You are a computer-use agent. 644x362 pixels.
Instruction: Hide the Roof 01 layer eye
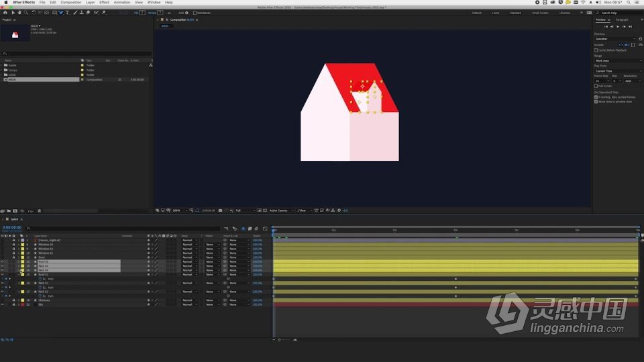tap(3, 275)
